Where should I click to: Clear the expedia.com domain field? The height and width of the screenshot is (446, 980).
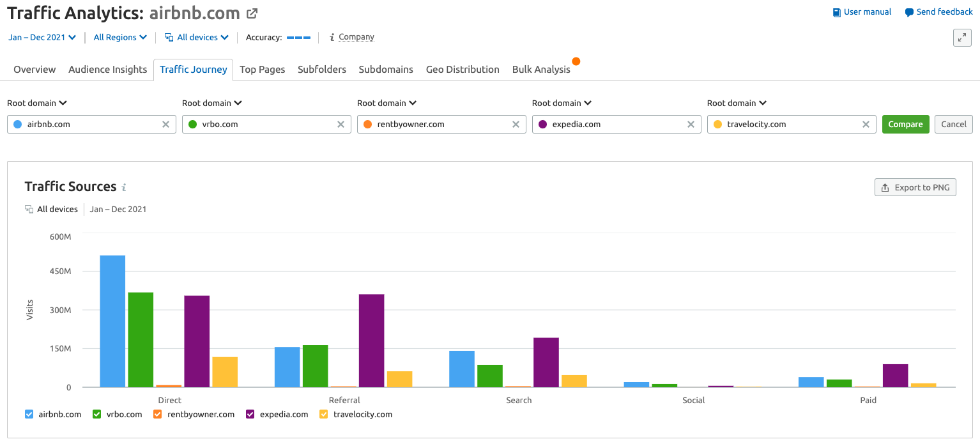tap(691, 125)
